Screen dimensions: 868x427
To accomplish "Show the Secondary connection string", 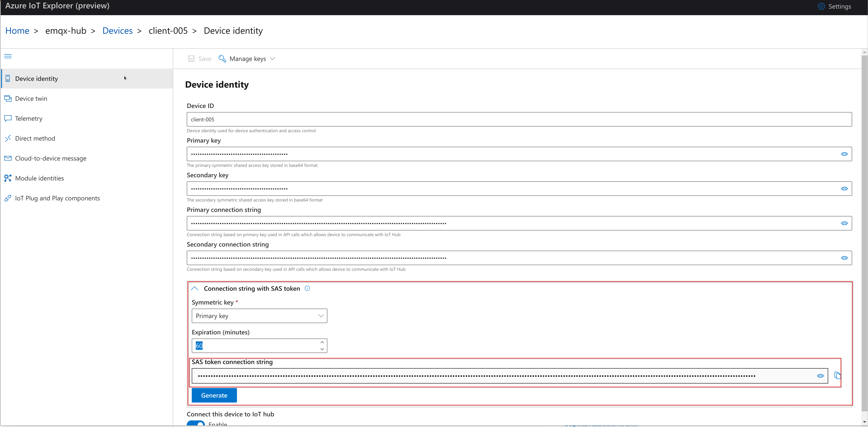I will tap(844, 258).
